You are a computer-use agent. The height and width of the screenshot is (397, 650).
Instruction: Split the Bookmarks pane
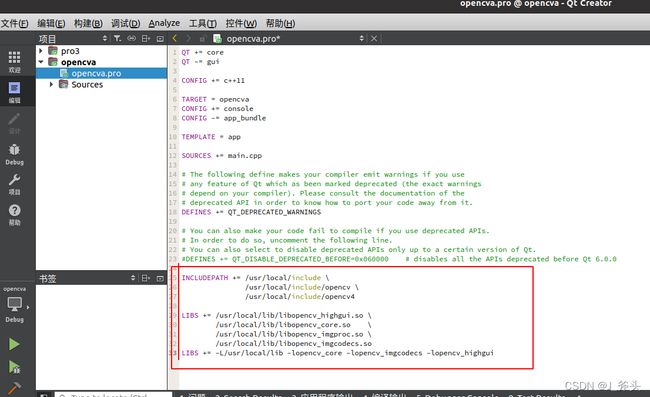click(x=146, y=278)
